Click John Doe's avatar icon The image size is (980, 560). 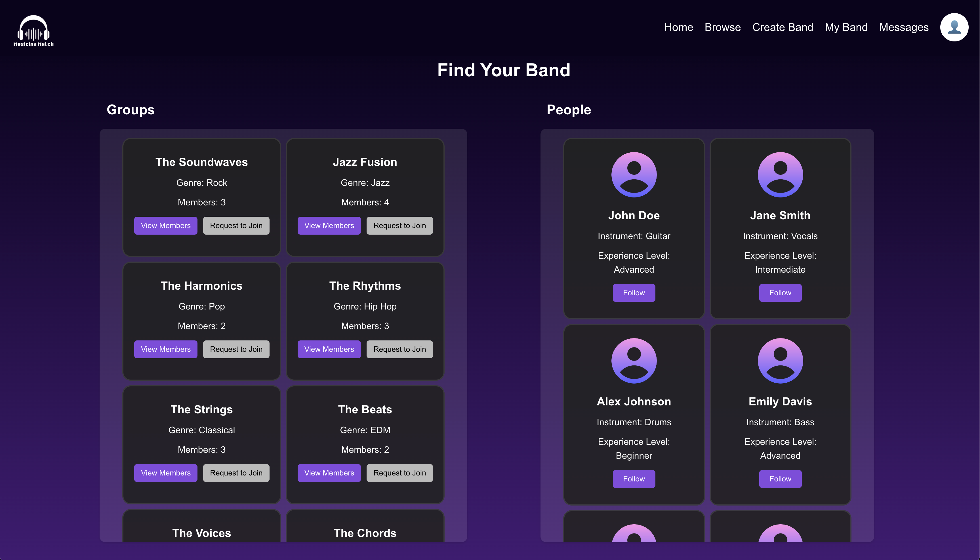click(x=634, y=175)
